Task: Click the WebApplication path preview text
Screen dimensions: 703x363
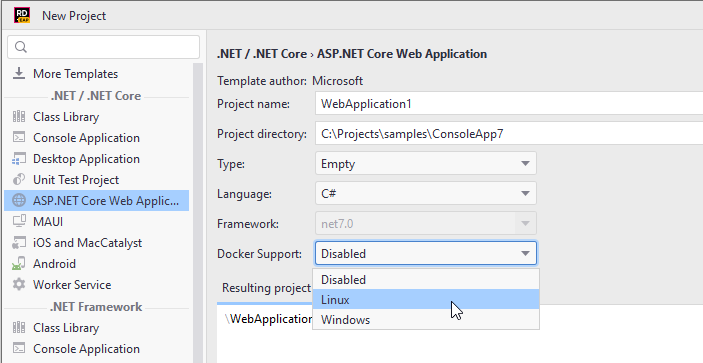Action: (268, 319)
